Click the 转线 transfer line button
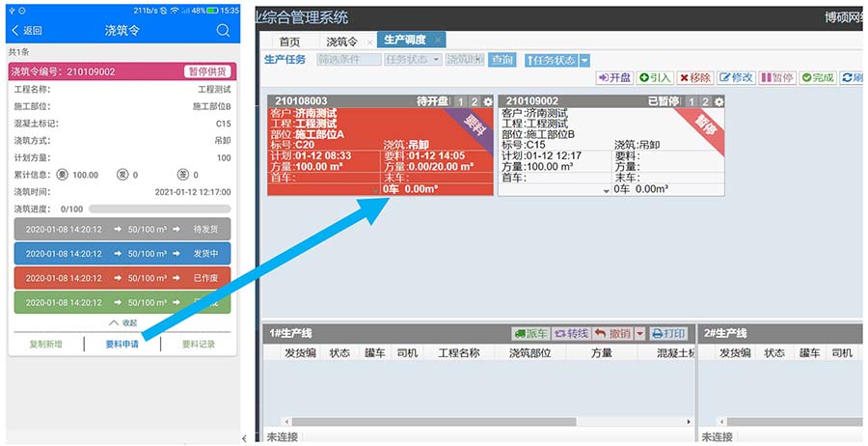The width and height of the screenshot is (868, 446). (x=571, y=333)
